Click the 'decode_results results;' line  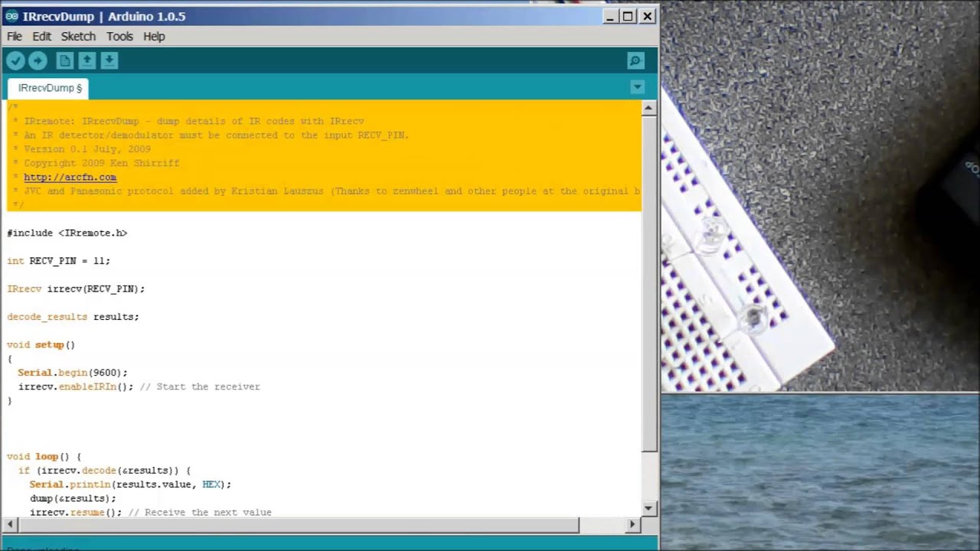click(73, 317)
